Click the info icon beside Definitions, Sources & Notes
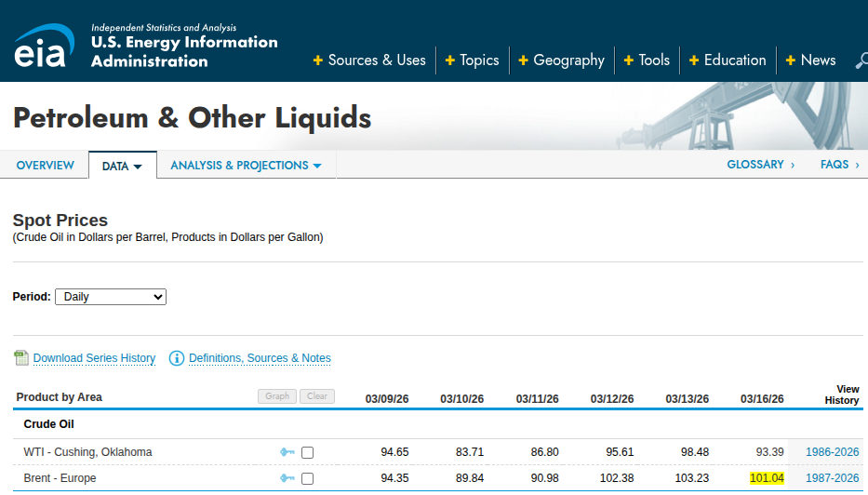The image size is (868, 495). 177,358
